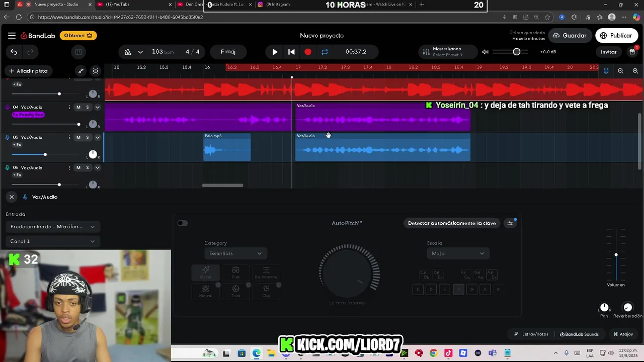This screenshot has width=644, height=362.
Task: Click Añadir pista to add track
Action: [28, 71]
